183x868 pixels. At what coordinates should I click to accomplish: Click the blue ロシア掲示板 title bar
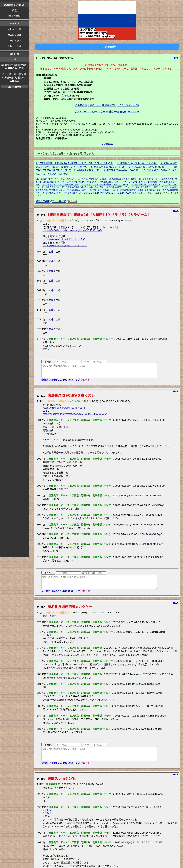coord(107,47)
